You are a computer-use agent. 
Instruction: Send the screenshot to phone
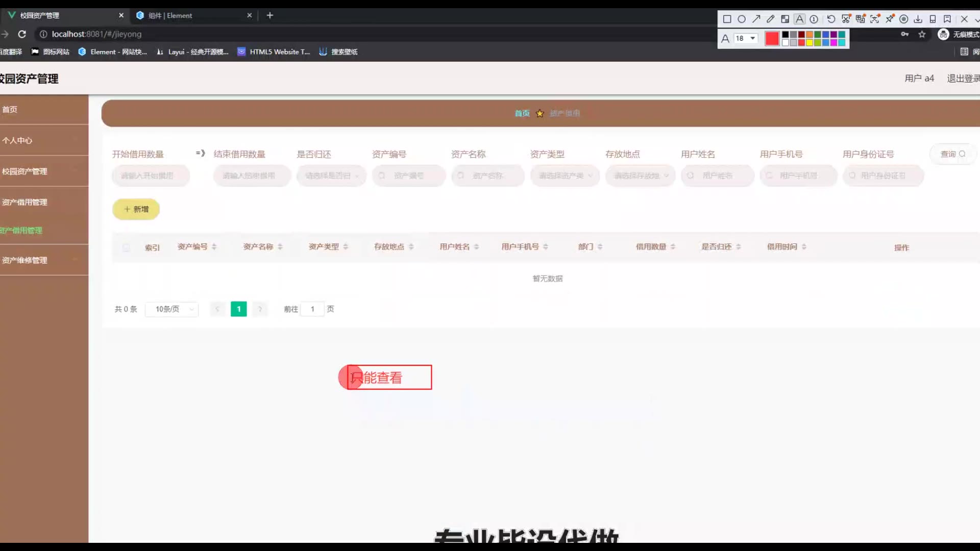[x=933, y=19]
